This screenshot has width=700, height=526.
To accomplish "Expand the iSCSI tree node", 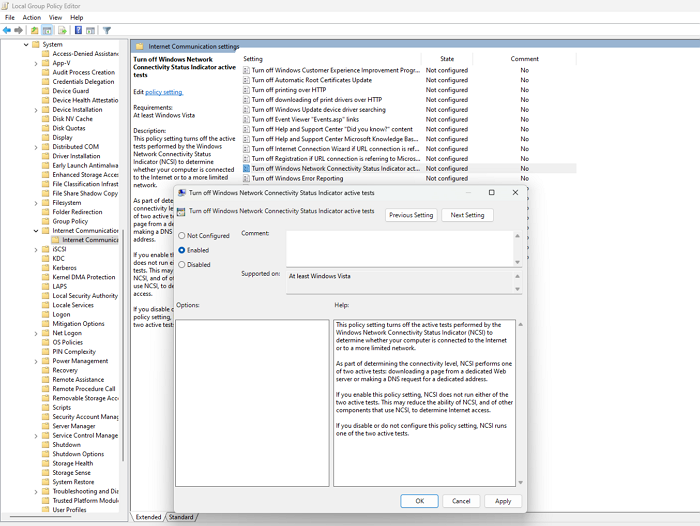I will coord(36,250).
